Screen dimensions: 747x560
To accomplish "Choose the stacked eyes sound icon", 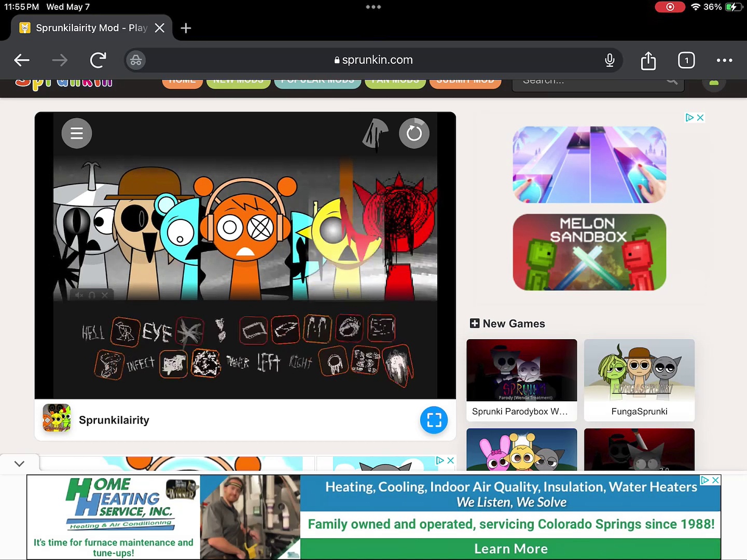I will [x=366, y=360].
